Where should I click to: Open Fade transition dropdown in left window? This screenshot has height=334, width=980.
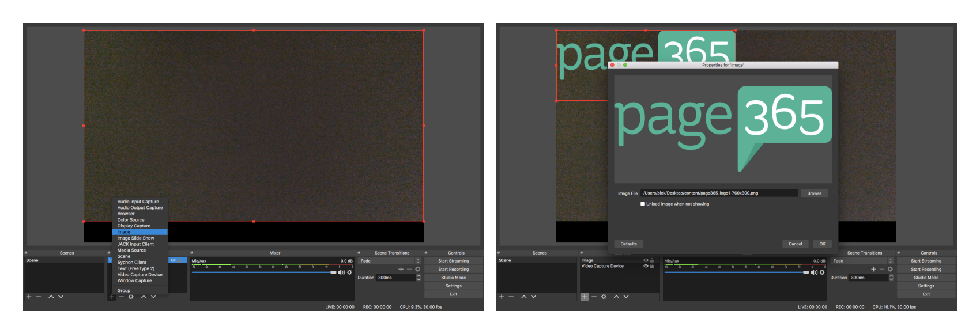390,261
